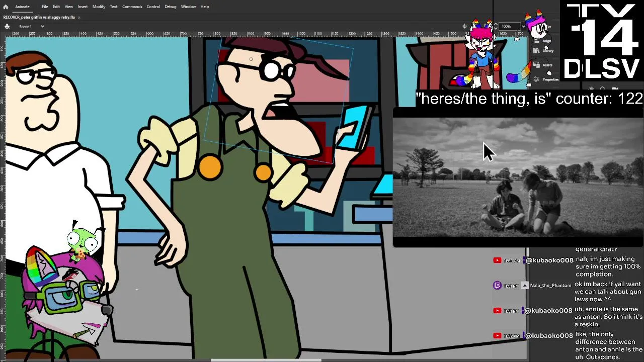Screen dimensions: 644x362
Task: Open the Help menu
Action: coord(205,7)
